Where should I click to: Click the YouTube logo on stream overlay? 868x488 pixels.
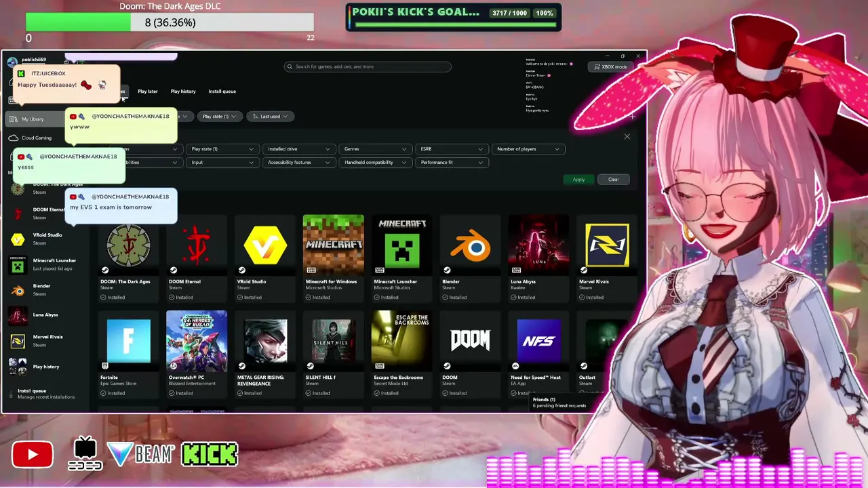(x=32, y=455)
